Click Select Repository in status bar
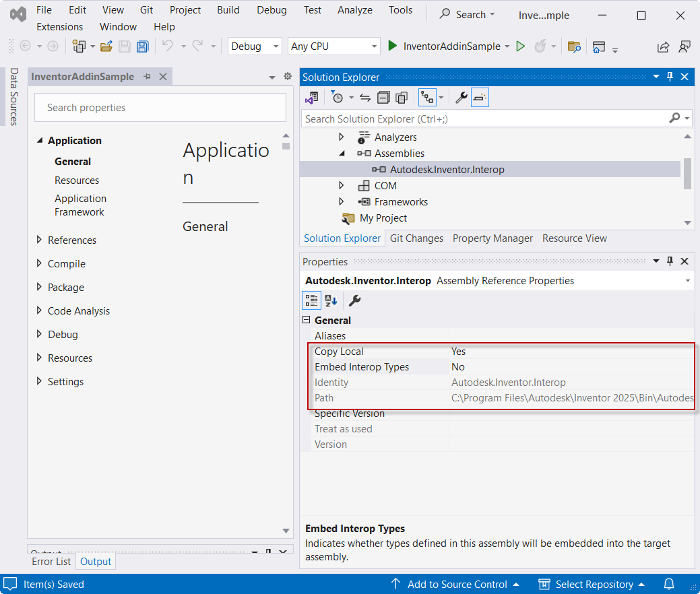Image resolution: width=700 pixels, height=594 pixels. (x=592, y=584)
